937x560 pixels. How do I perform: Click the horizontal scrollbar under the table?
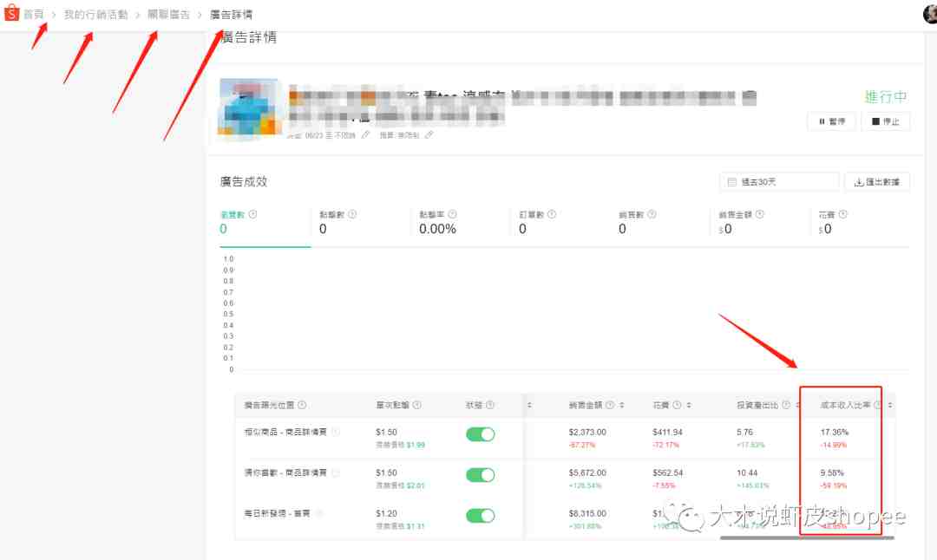click(x=807, y=538)
